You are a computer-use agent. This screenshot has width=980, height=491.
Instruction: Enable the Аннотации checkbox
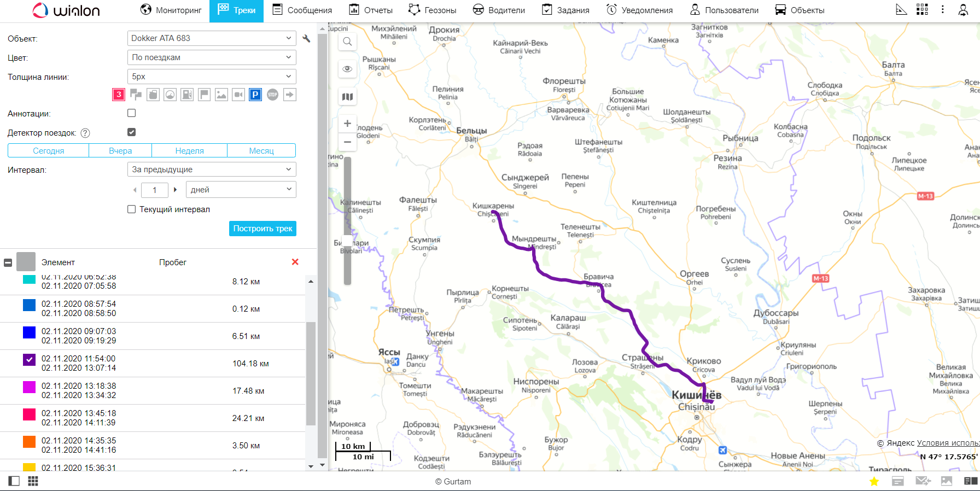point(131,113)
